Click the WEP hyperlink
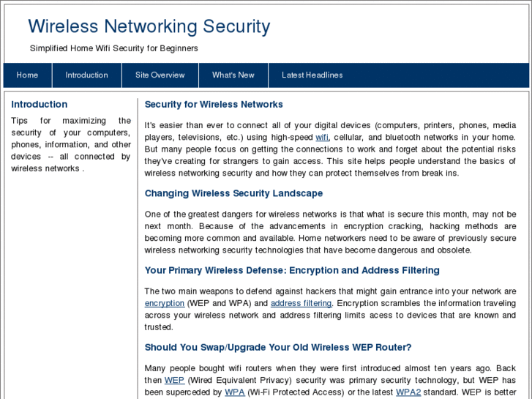532x399 pixels. 174,381
